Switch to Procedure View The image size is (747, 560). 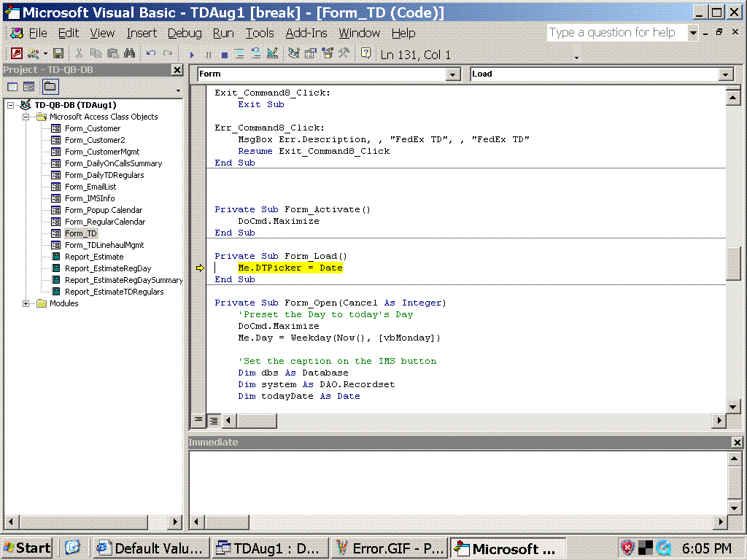tap(198, 420)
